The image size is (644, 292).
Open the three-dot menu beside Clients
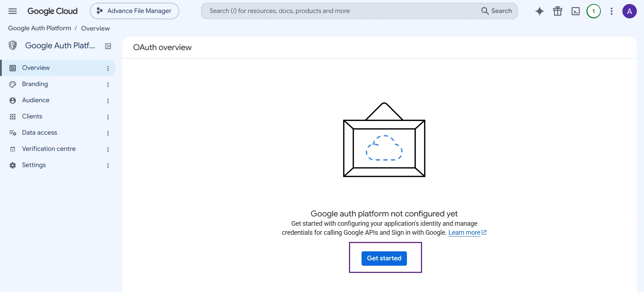[108, 117]
